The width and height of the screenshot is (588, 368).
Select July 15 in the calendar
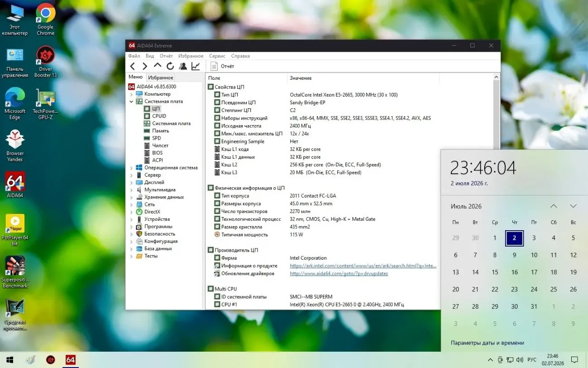click(x=495, y=272)
